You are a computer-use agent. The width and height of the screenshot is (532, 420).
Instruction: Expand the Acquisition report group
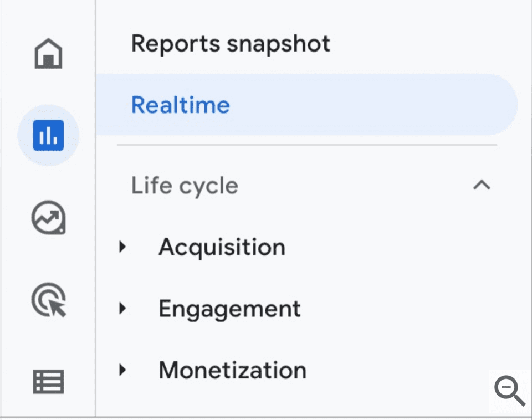coord(123,247)
